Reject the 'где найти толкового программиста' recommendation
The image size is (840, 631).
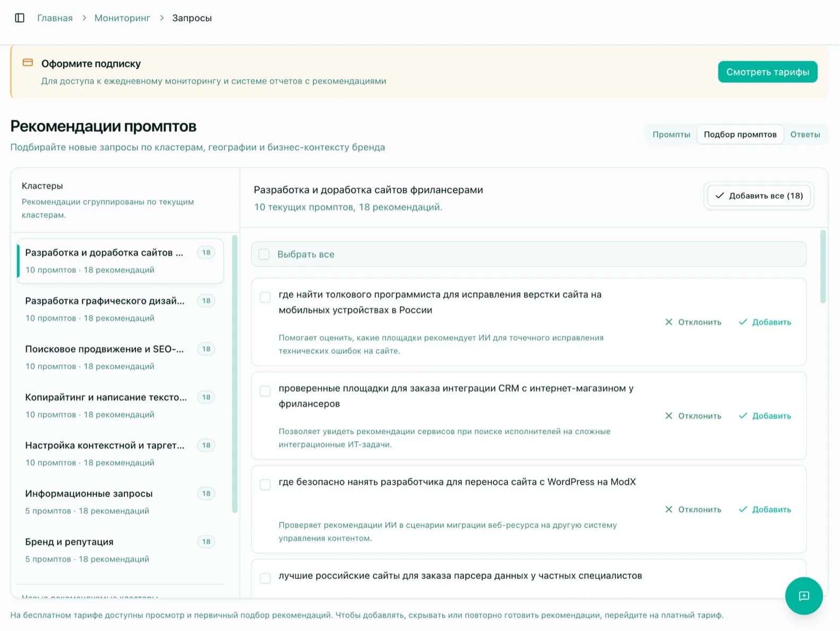[x=693, y=322]
